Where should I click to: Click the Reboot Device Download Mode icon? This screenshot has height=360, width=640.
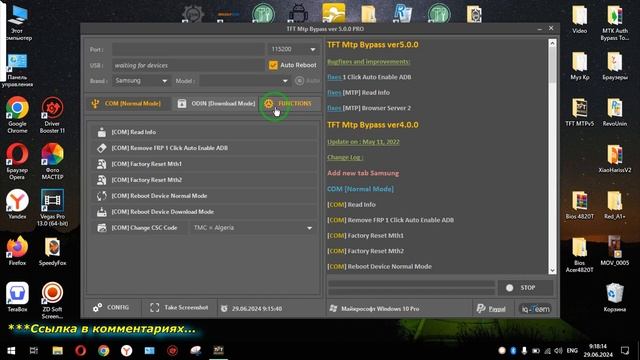click(x=102, y=212)
